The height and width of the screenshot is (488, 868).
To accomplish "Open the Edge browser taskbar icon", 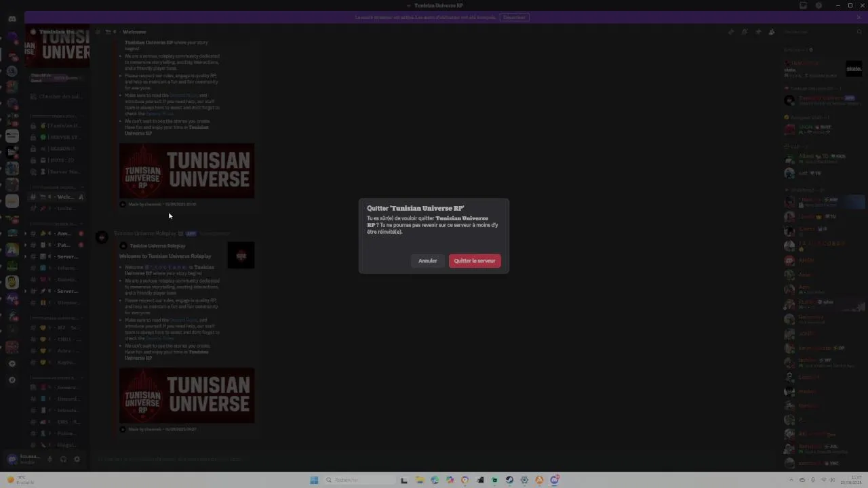I will click(x=435, y=480).
